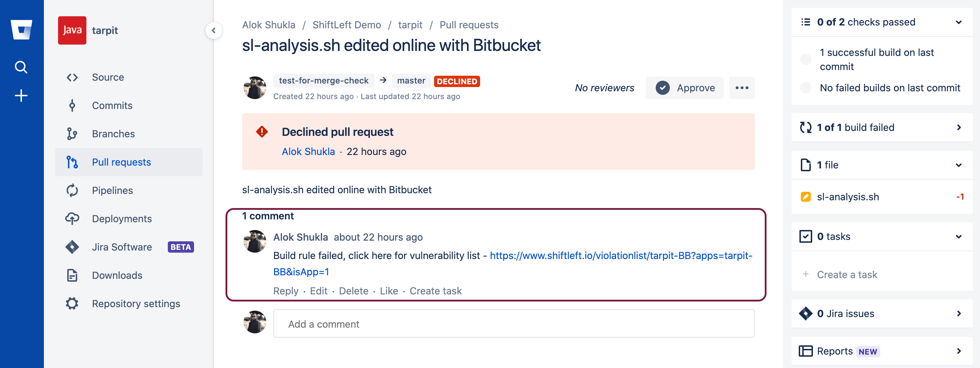Click the plus icon to create new

21,95
